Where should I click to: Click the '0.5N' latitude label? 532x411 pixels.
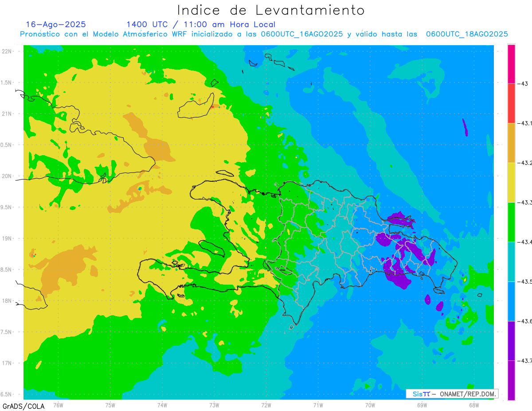tap(6, 145)
